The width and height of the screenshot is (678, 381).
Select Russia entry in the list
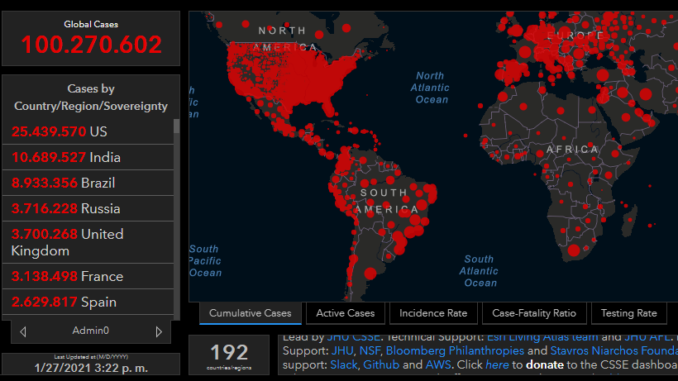[x=88, y=208]
